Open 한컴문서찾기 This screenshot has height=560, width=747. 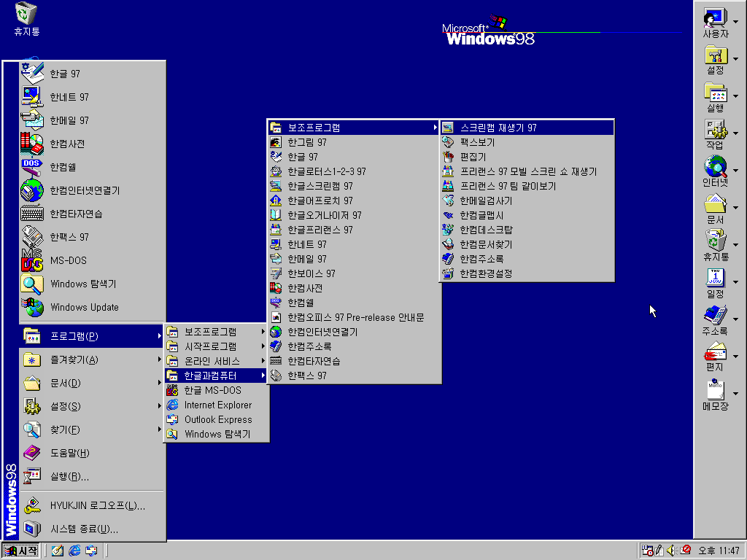(x=527, y=245)
